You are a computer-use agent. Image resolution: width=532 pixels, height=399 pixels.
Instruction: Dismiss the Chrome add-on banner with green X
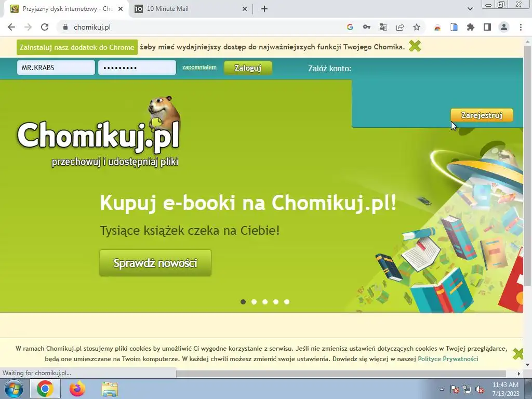coord(415,46)
